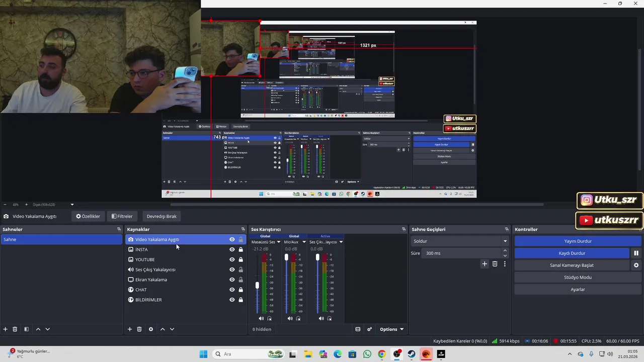Delete selected source with Kaynaklar trash icon

(139, 329)
